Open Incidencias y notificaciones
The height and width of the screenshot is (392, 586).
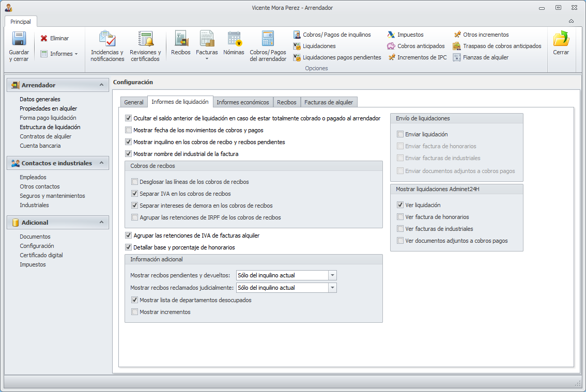(x=107, y=45)
